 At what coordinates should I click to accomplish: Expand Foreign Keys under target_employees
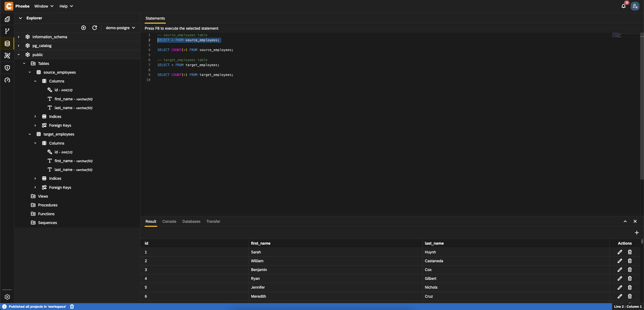35,187
